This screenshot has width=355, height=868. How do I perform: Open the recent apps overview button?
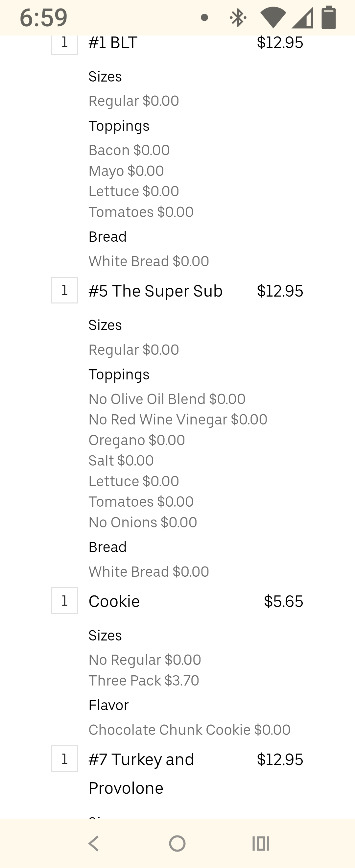point(261,843)
